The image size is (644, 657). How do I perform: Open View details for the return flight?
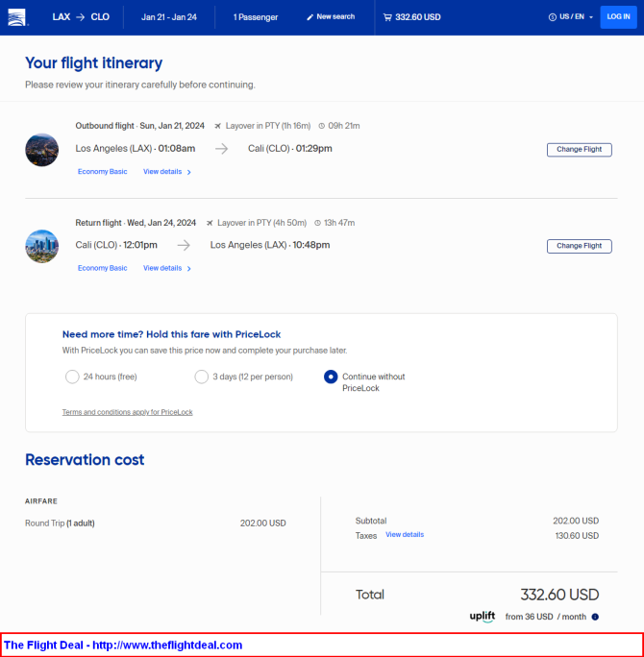162,268
